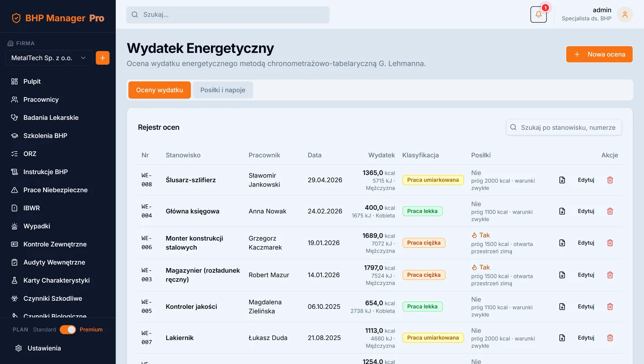Viewport: 644px width, 364px height.
Task: Click the 1797,0 kcal value
Action: click(379, 268)
